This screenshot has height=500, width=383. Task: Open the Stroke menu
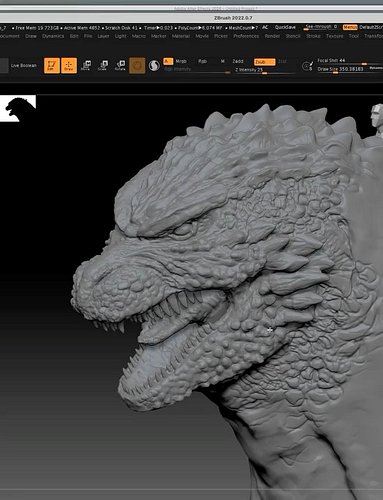313,36
